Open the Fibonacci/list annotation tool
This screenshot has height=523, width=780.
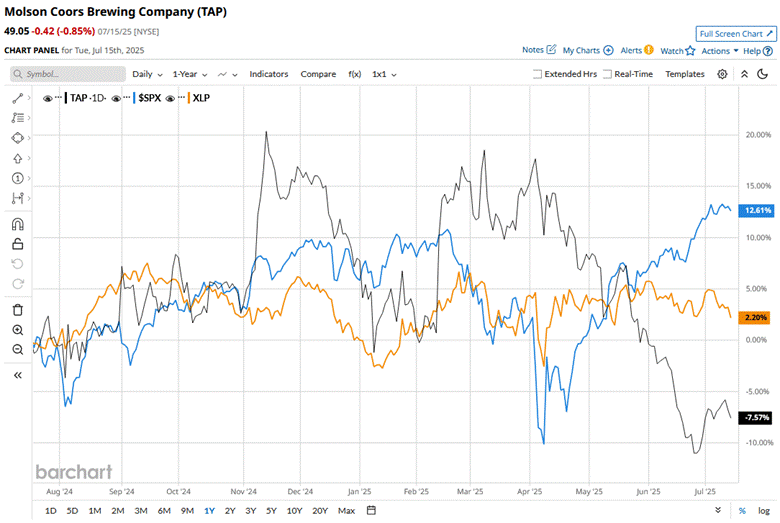point(17,118)
